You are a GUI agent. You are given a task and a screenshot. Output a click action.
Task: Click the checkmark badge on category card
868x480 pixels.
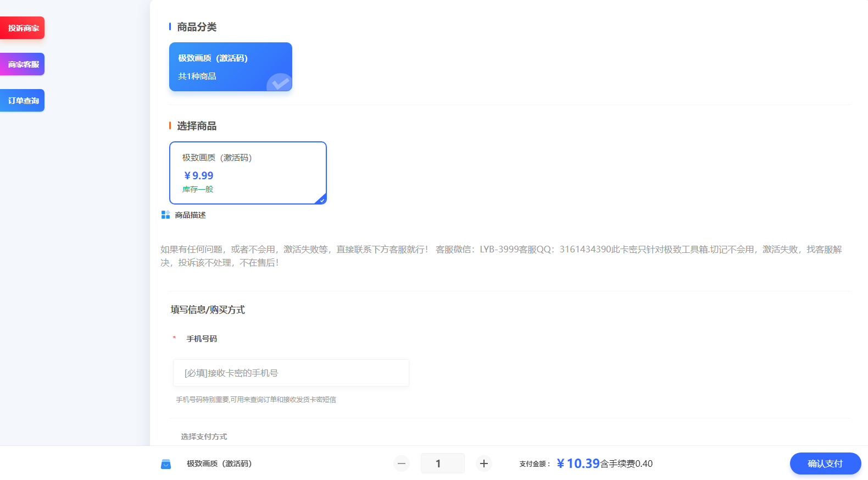[x=280, y=82]
